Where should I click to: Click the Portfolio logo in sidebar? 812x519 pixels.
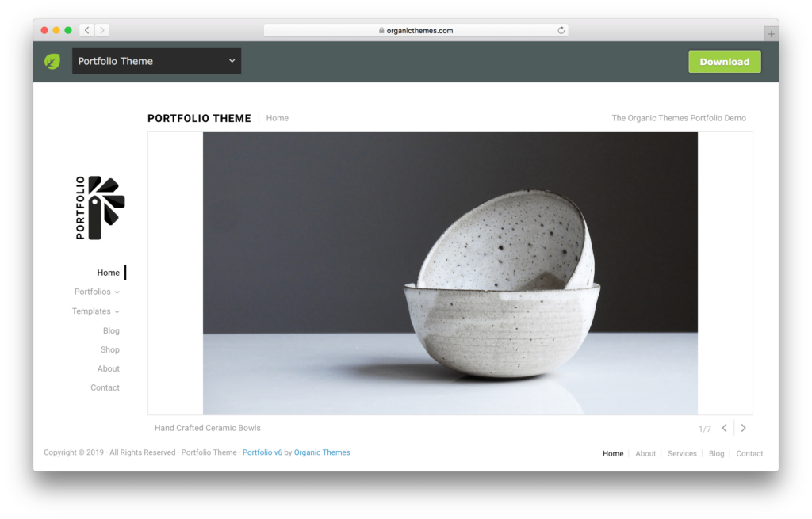pos(100,208)
